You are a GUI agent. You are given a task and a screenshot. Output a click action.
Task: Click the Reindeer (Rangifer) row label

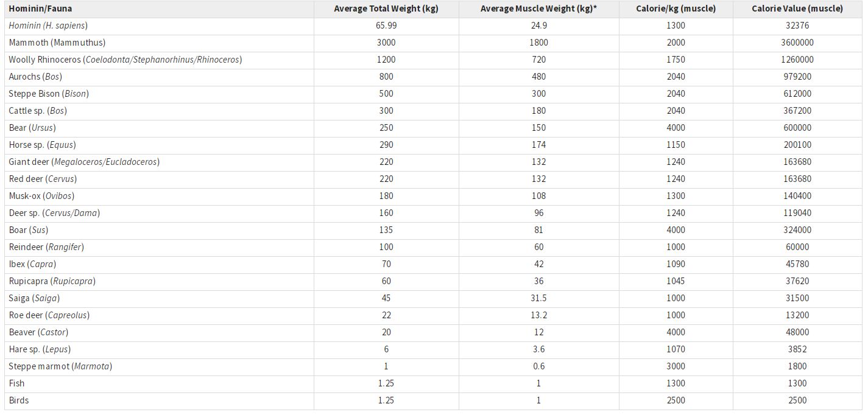tap(46, 247)
